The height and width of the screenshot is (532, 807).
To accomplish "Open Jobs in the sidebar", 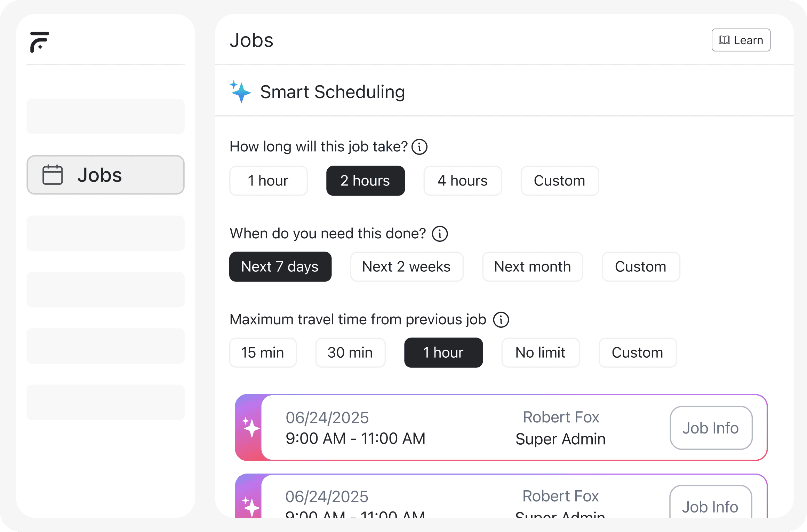I will click(105, 175).
